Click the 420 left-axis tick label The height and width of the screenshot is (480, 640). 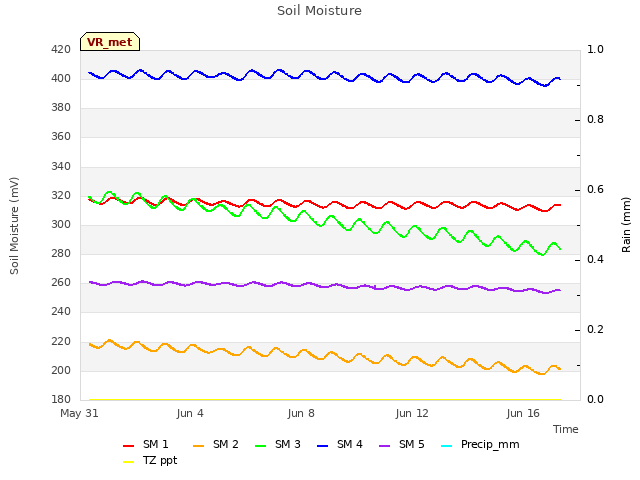tap(61, 49)
